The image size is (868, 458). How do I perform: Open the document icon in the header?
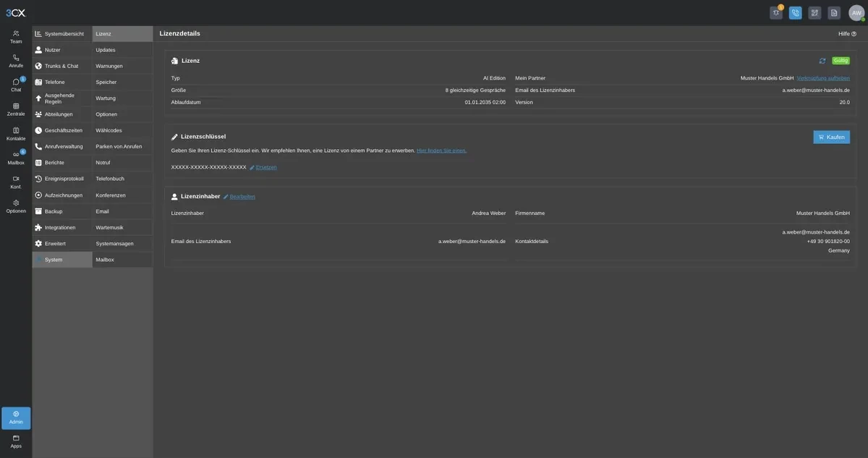click(x=834, y=12)
